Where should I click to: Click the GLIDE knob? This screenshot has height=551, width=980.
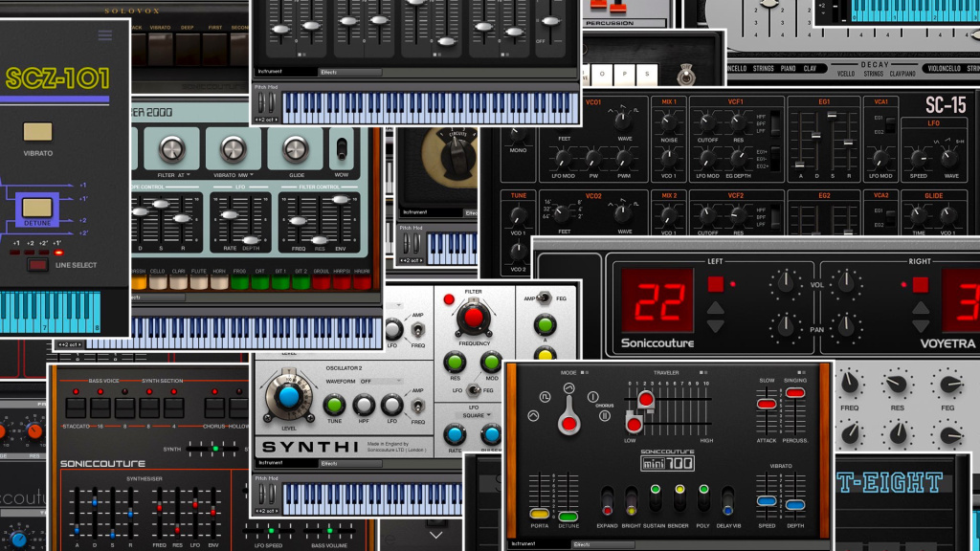295,149
